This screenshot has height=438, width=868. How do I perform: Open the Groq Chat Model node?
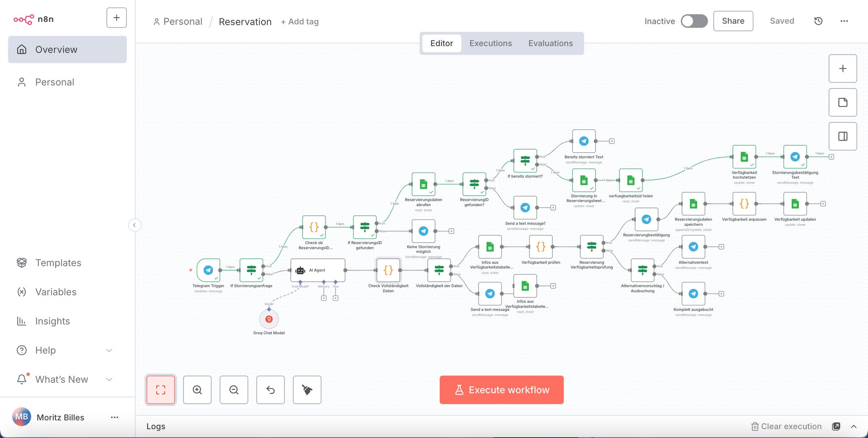point(269,319)
